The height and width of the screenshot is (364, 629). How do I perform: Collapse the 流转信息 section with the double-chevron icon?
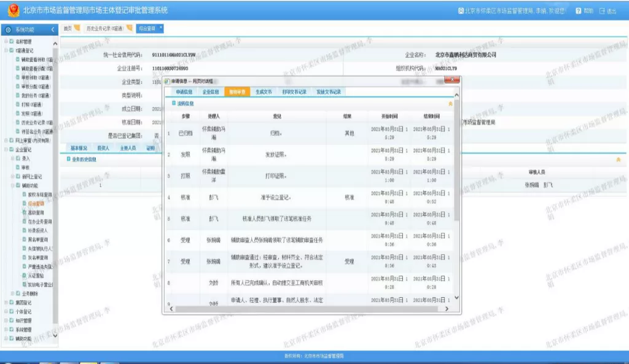pos(451,104)
